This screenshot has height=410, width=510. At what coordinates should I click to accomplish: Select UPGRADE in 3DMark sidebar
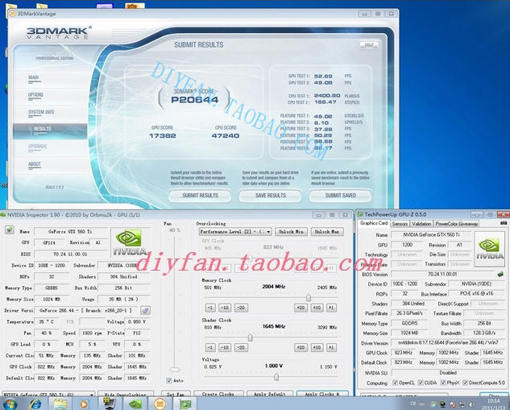[x=37, y=147]
